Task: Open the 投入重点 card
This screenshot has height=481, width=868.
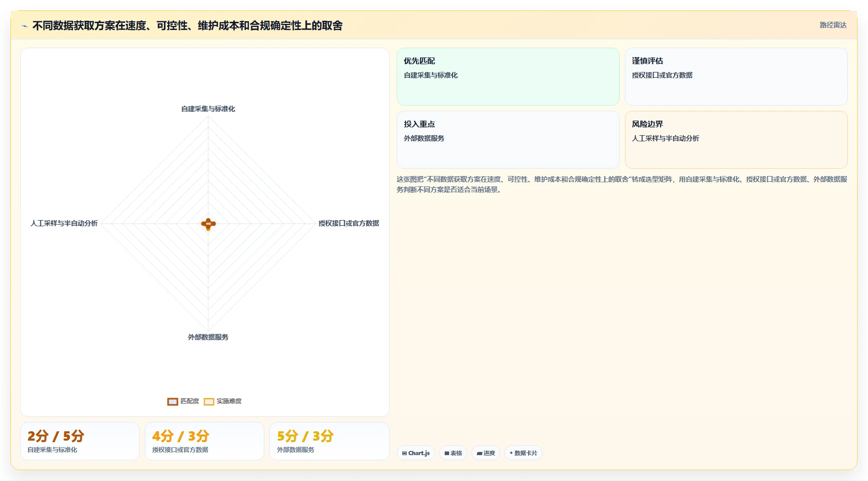Action: pyautogui.click(x=508, y=140)
